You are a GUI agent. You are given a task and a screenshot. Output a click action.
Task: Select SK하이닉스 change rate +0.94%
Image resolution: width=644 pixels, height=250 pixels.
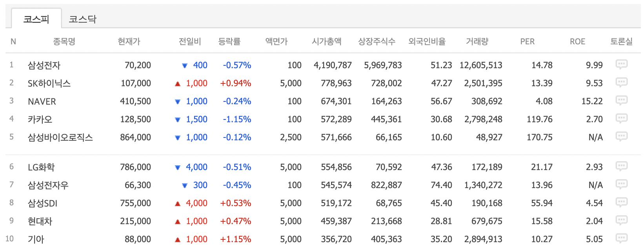[x=236, y=83]
